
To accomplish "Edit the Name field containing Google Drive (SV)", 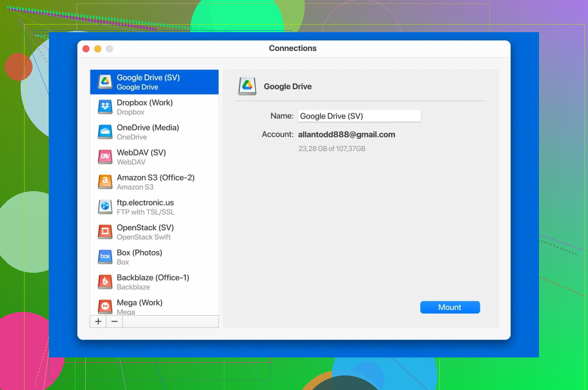I will click(x=359, y=116).
